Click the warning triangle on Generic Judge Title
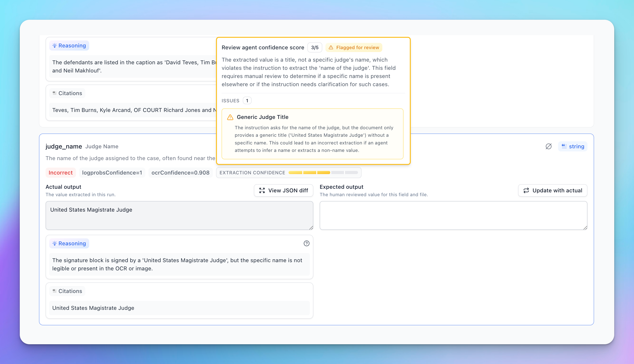634x364 pixels. pyautogui.click(x=230, y=117)
